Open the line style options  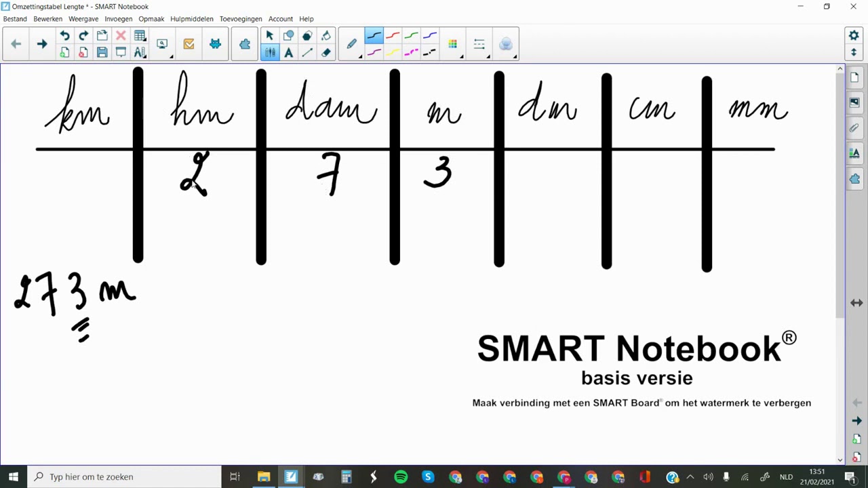[479, 44]
